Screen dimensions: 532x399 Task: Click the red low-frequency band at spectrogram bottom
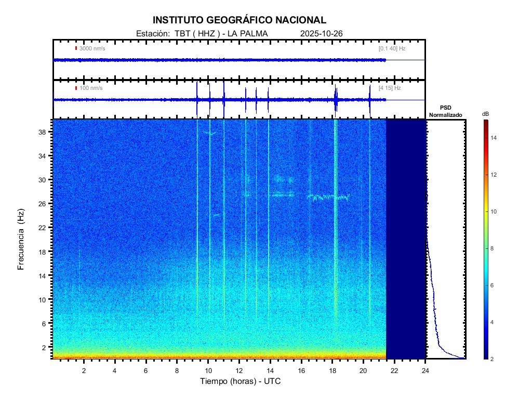pyautogui.click(x=218, y=356)
